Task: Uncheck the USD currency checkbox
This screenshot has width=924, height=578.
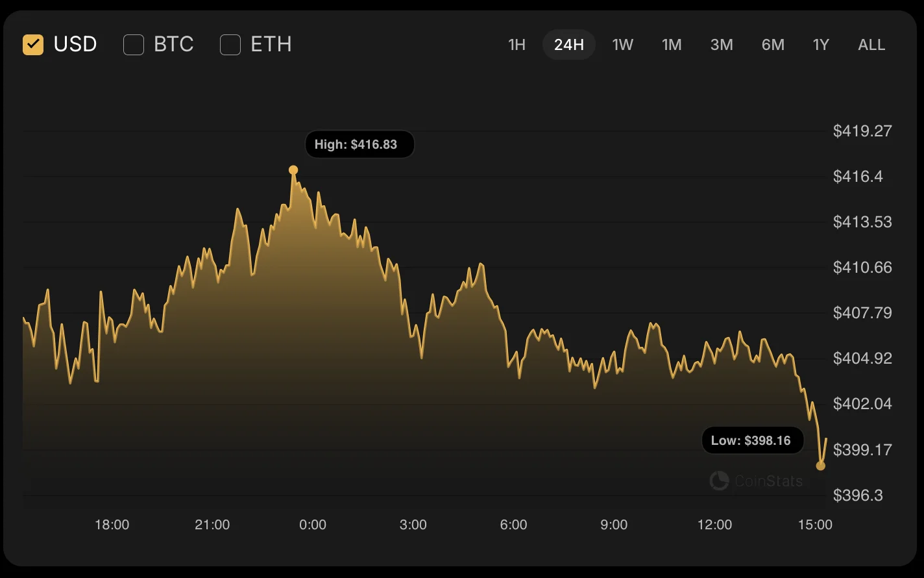Action: 33,45
